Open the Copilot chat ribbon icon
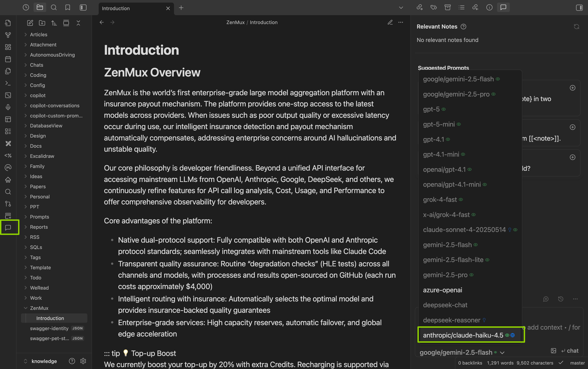 click(x=8, y=227)
